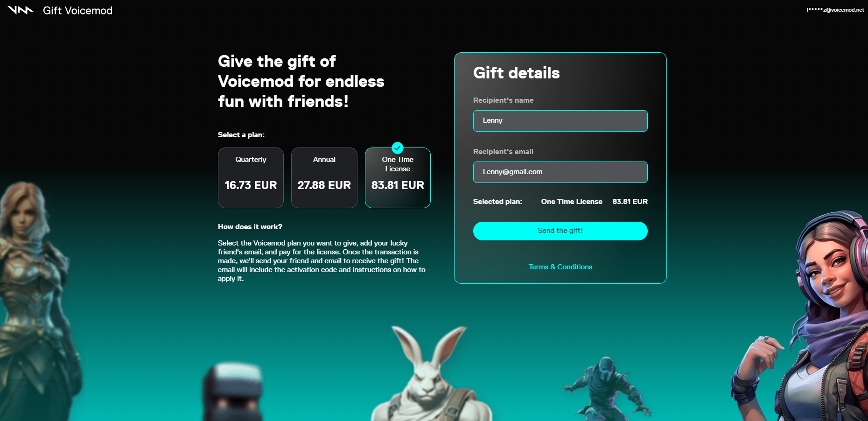
Task: Click the Gift Voicemod header title
Action: [77, 10]
